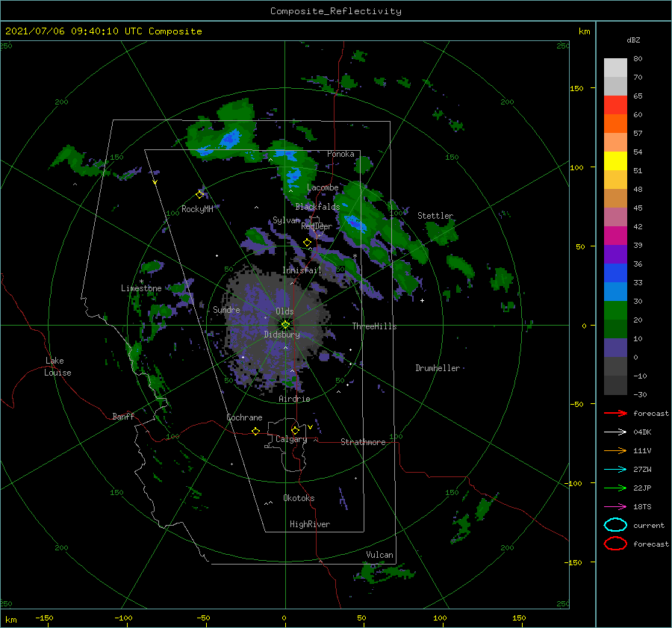Viewport: 672px width, 628px height.
Task: Click the Sylvan label
Action: 286,220
